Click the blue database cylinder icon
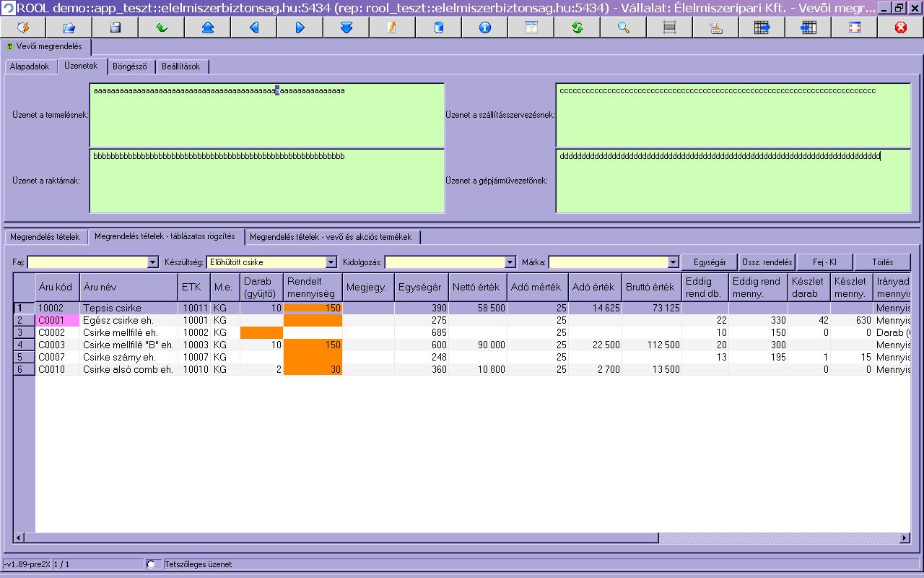This screenshot has width=924, height=578. tap(438, 27)
